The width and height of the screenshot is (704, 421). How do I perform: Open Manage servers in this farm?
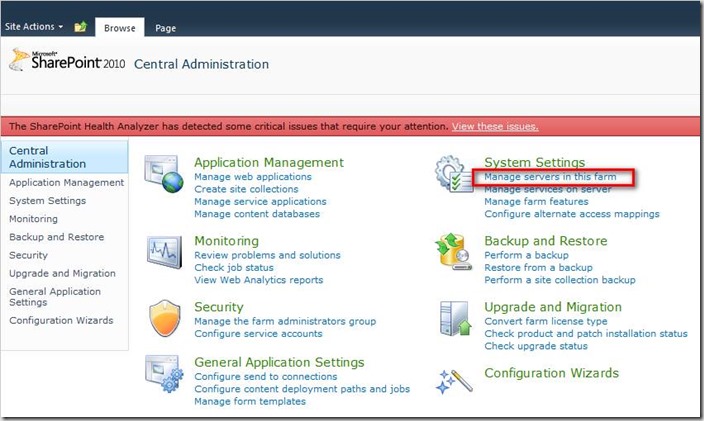[550, 177]
